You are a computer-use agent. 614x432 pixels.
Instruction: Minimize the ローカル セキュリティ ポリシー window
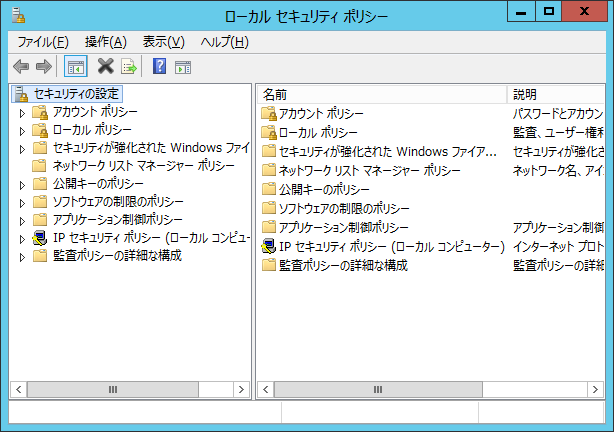(521, 12)
